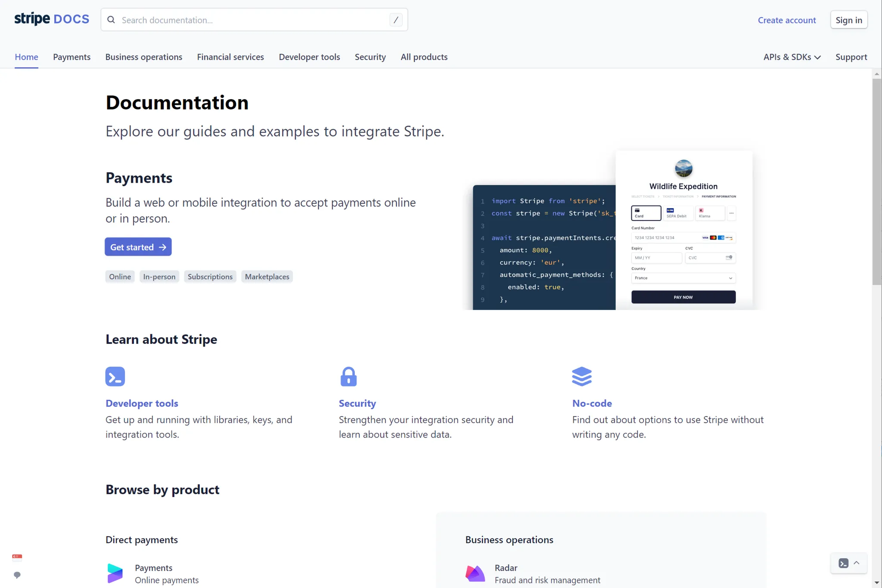Click the Security padlock icon
The height and width of the screenshot is (588, 882).
click(x=348, y=376)
